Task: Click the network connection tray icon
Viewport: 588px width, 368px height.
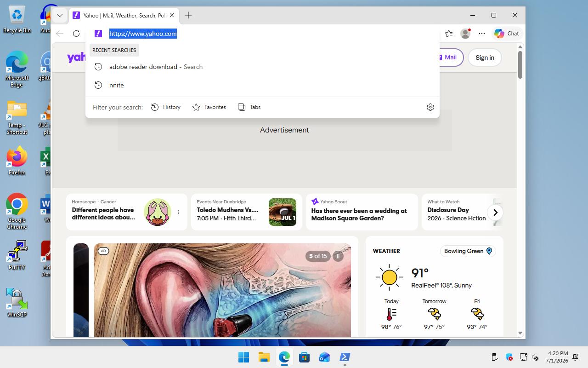Action: pos(523,357)
